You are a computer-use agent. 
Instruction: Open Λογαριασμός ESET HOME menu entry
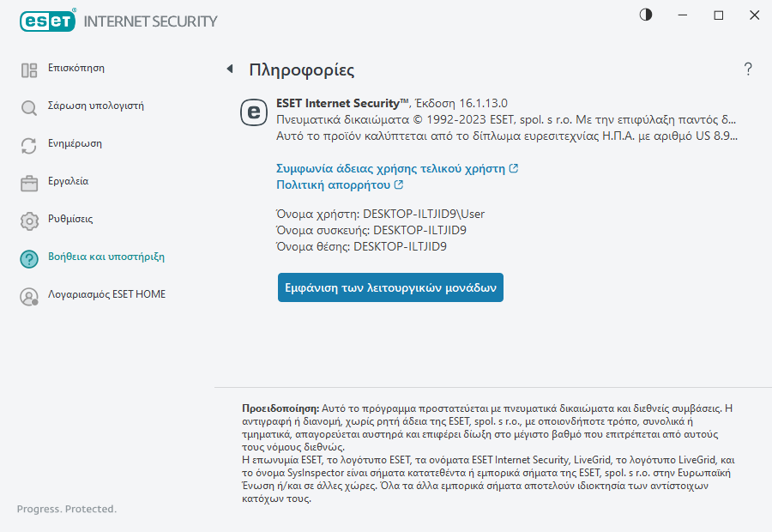click(106, 294)
